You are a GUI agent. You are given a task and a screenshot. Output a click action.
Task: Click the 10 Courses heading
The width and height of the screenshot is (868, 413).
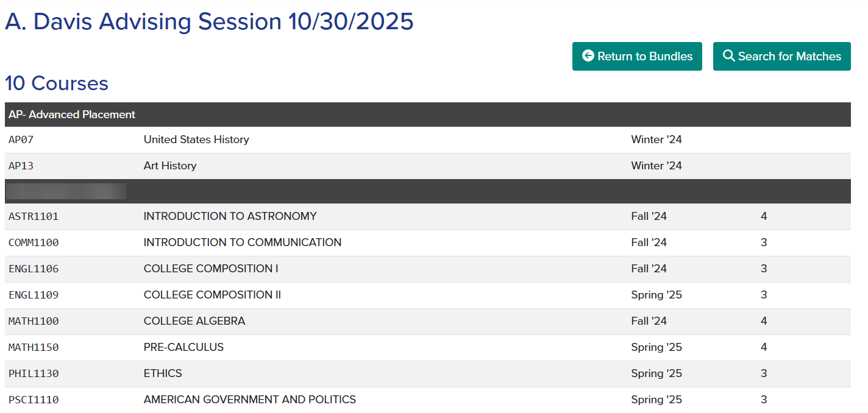tap(56, 83)
